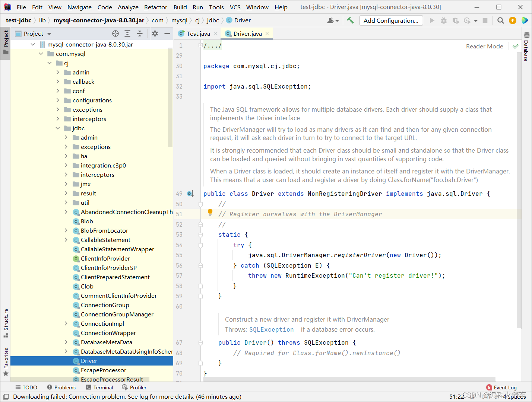Toggle fold marker at static block line 53
The height and width of the screenshot is (402, 532).
pos(200,235)
